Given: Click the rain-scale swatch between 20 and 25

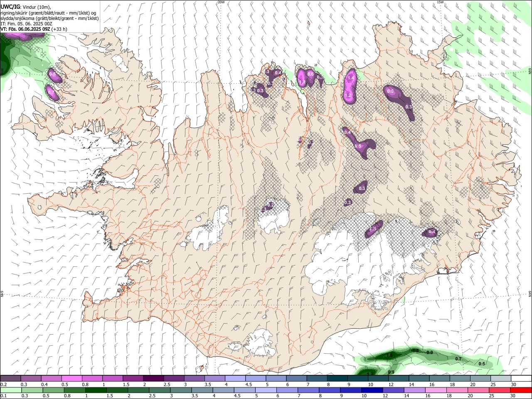Looking at the screenshot, I should coord(478,390).
